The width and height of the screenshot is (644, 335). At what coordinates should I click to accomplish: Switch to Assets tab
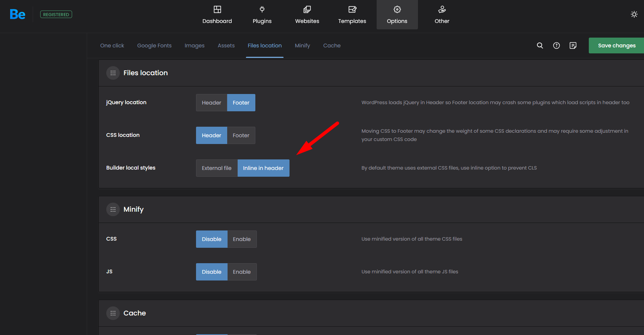pos(226,45)
